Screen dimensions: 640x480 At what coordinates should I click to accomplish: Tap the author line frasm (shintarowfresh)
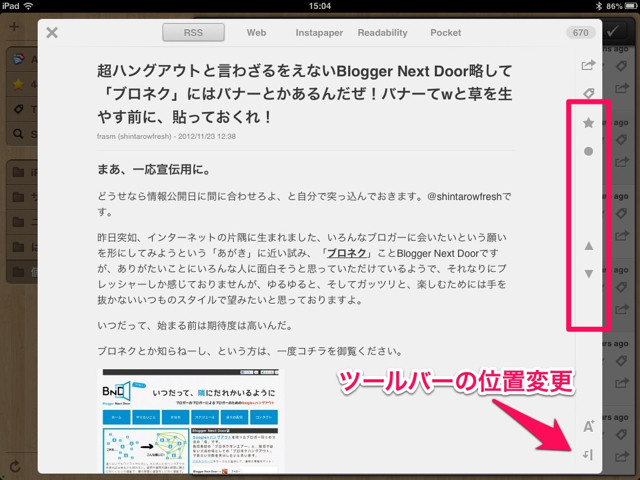point(134,136)
